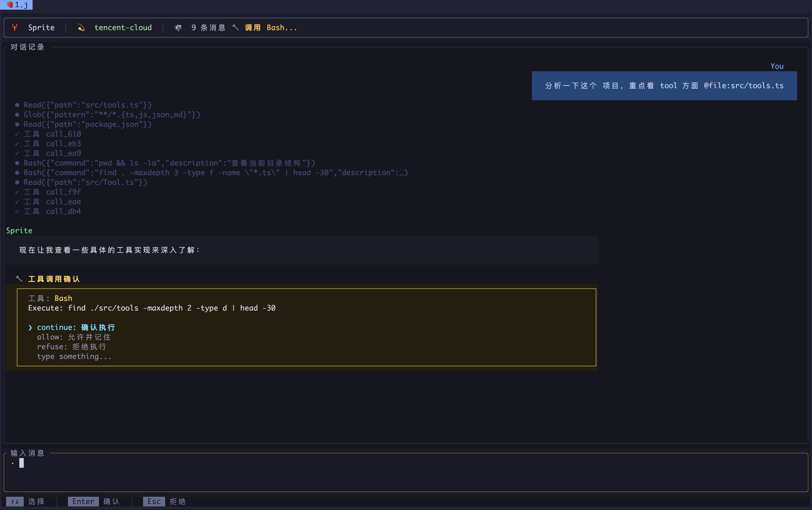Click the message count mailbox icon

178,28
